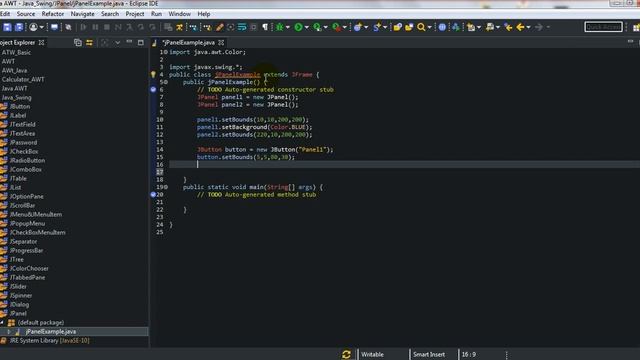The image size is (640, 360).
Task: Click the grey Forward arrow icon
Action: pos(539,27)
